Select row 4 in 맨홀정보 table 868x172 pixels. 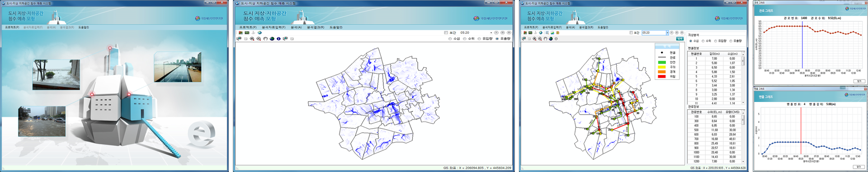point(715,72)
